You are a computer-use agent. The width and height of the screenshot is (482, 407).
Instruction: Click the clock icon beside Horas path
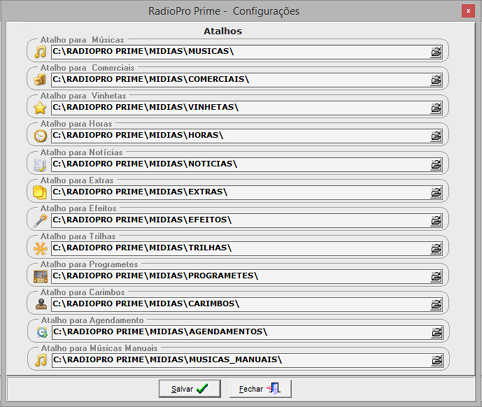[x=40, y=136]
